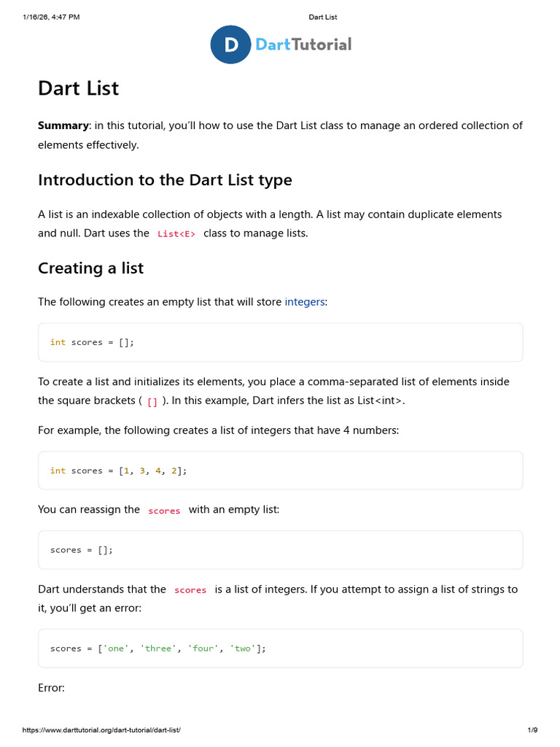The image size is (560, 747).
Task: Click the footer URL darttutorial.org/dart-tutorial/dart-list/
Action: pos(101,729)
